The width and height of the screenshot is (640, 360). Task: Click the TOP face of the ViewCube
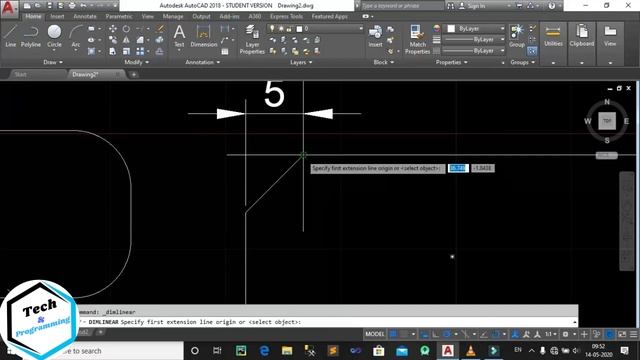(607, 121)
